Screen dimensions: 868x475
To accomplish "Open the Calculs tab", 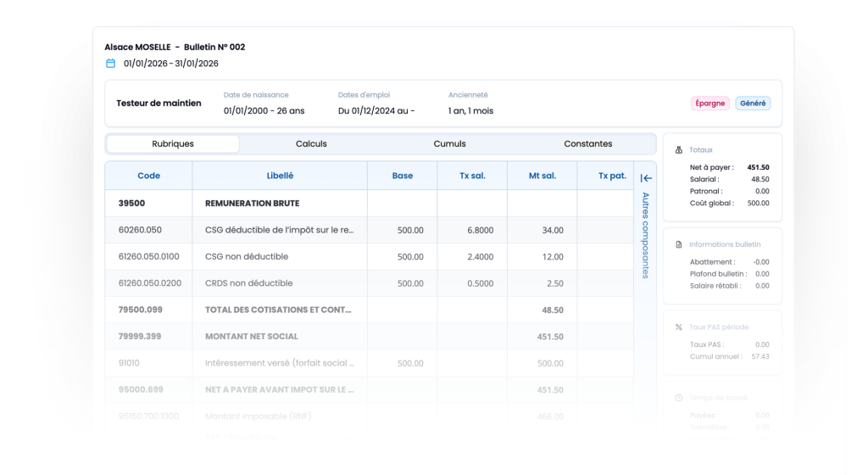I will coord(311,144).
